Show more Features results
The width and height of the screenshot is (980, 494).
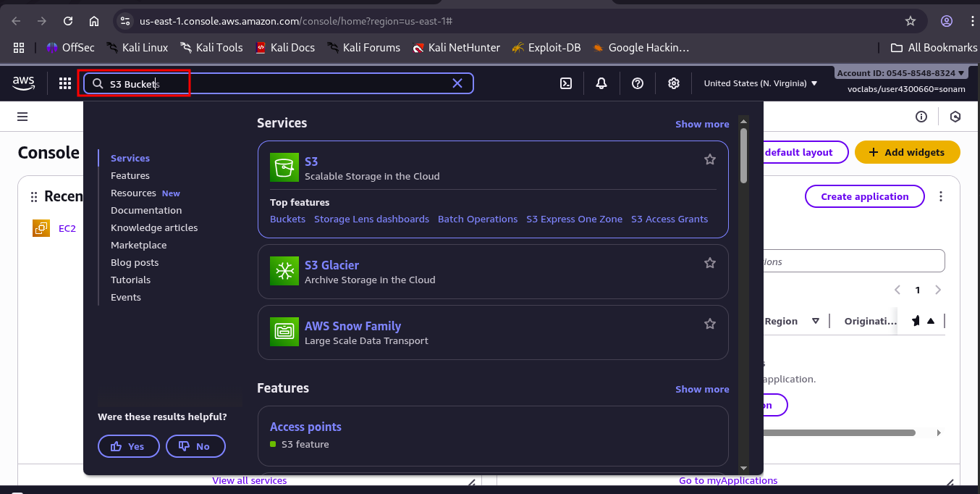tap(702, 389)
